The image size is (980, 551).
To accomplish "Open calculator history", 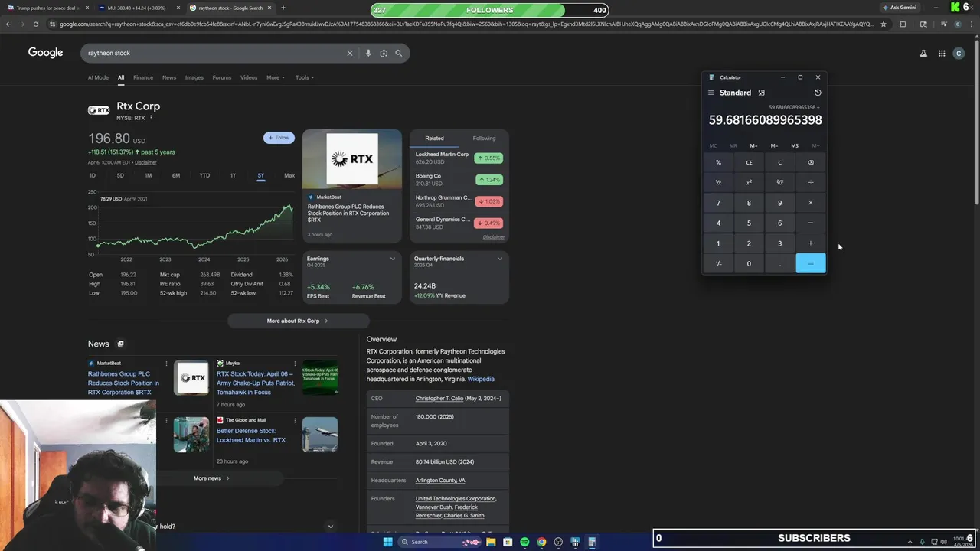I will coord(818,93).
